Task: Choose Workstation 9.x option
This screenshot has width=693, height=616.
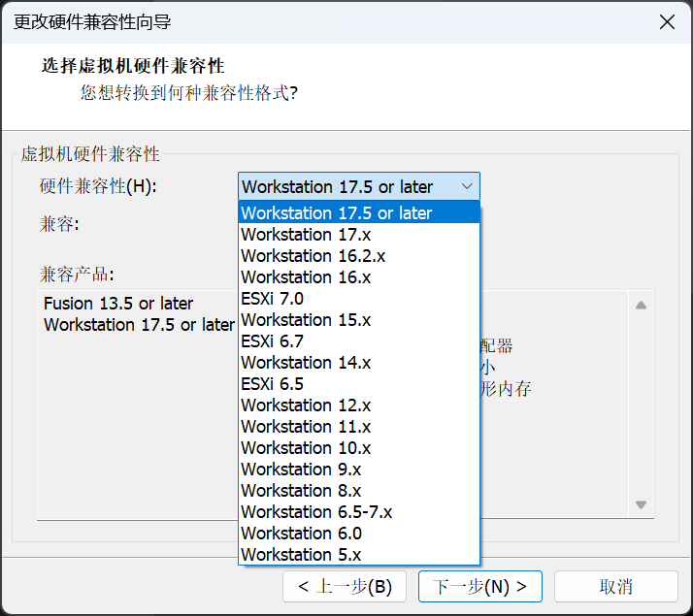Action: click(359, 469)
